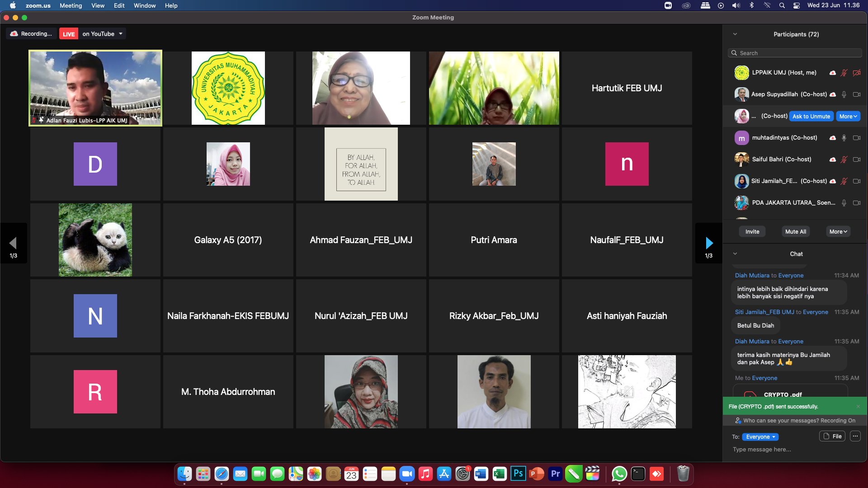Open More dropdown below participants list
The width and height of the screenshot is (868, 488).
pos(838,231)
